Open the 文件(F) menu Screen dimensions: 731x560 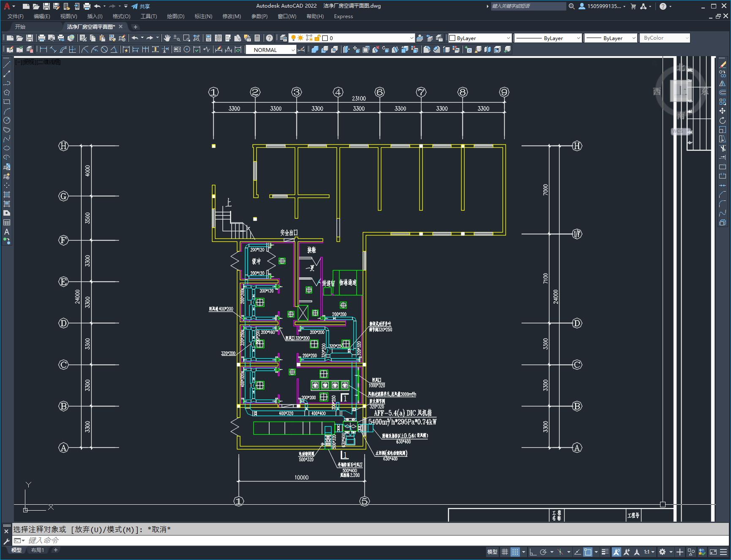[16, 16]
